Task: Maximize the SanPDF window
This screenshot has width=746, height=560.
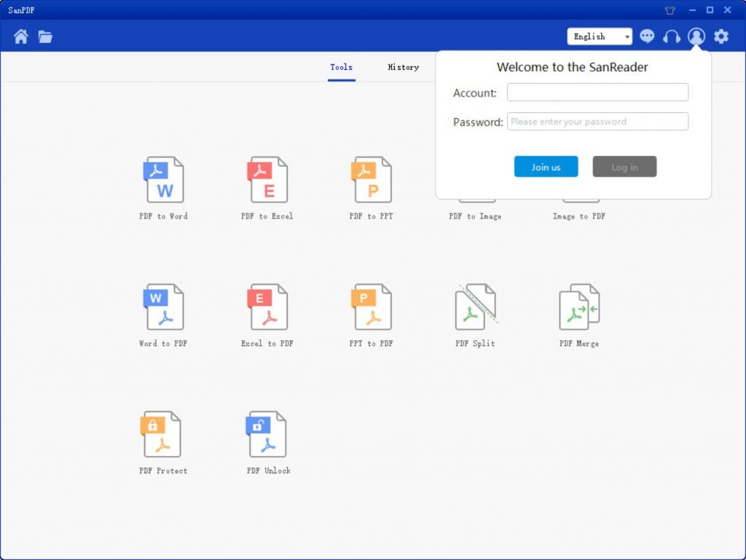Action: tap(710, 10)
